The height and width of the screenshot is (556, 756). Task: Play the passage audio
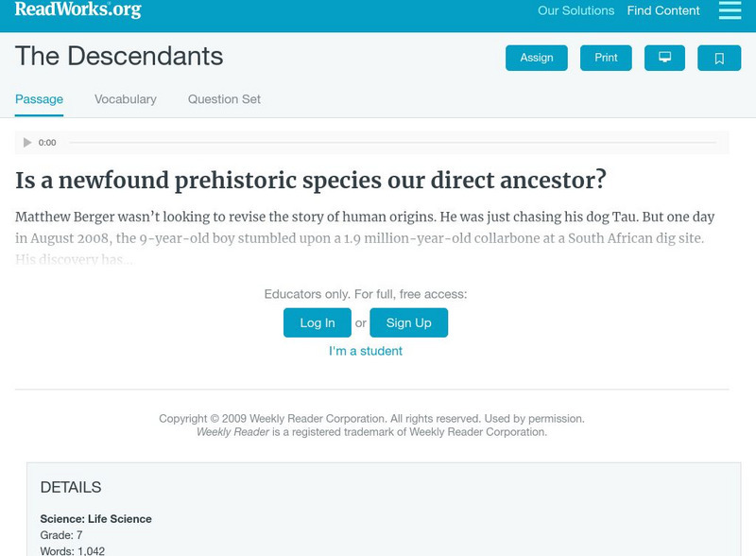pos(27,143)
